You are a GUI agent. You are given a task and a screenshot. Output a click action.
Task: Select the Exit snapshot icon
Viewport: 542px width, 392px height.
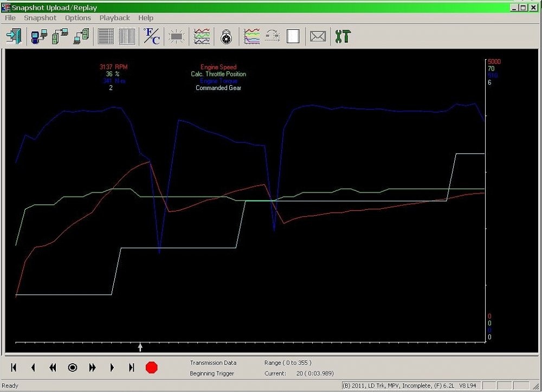[14, 36]
